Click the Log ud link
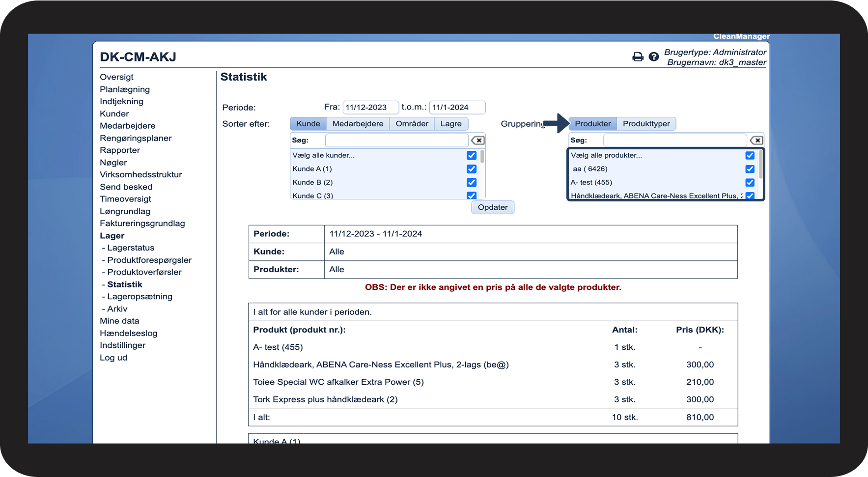The width and height of the screenshot is (868, 477). coord(113,358)
